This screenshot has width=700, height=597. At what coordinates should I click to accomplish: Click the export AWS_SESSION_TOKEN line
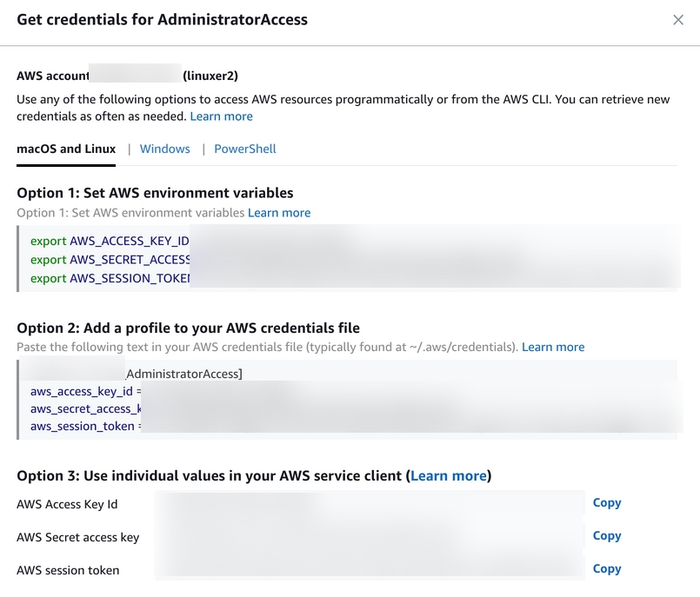110,279
